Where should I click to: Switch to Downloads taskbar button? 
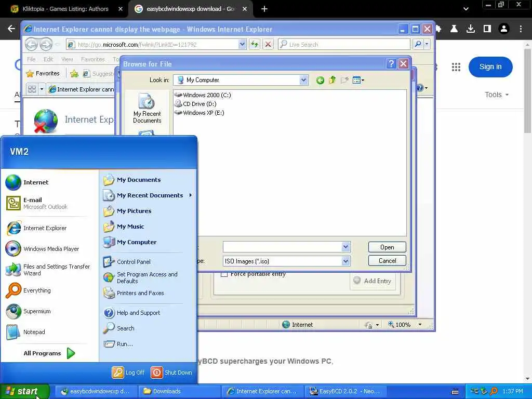(179, 391)
